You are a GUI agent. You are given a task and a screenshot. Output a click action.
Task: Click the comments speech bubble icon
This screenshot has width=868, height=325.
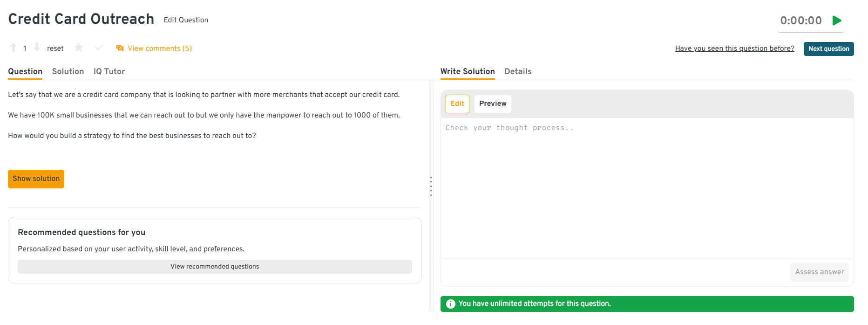pyautogui.click(x=120, y=48)
